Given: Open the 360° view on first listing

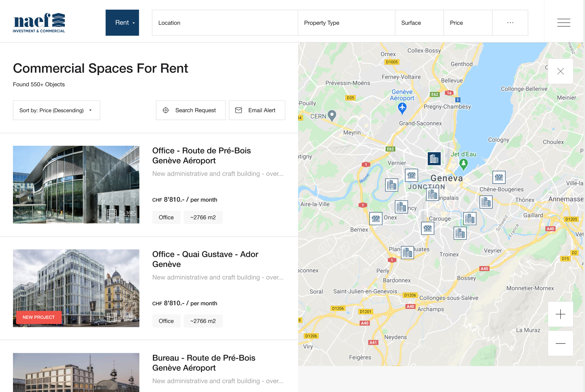Looking at the screenshot, I should coord(130,213).
